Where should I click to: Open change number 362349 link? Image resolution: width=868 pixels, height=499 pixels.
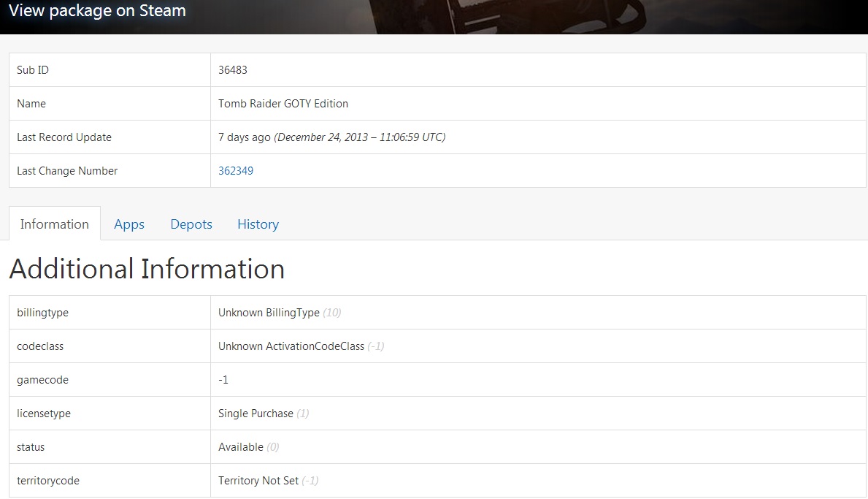(236, 171)
